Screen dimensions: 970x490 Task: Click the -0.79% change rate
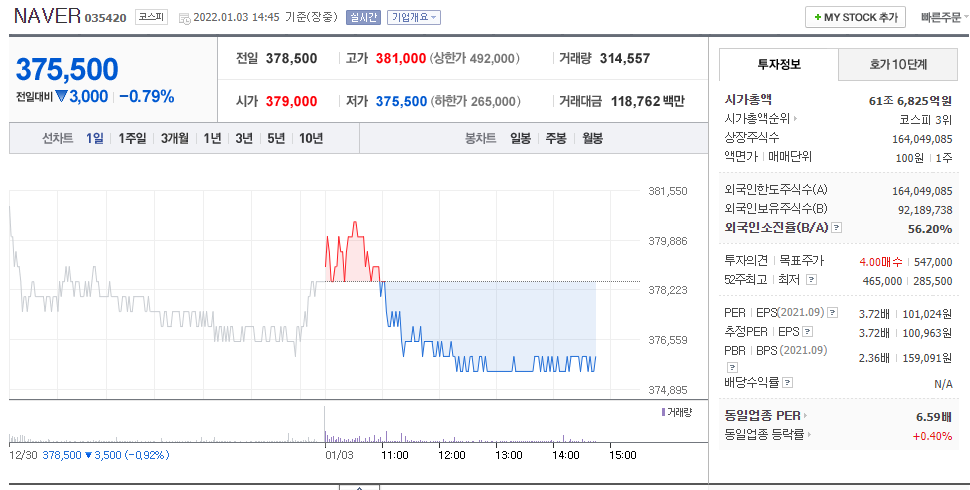click(147, 97)
